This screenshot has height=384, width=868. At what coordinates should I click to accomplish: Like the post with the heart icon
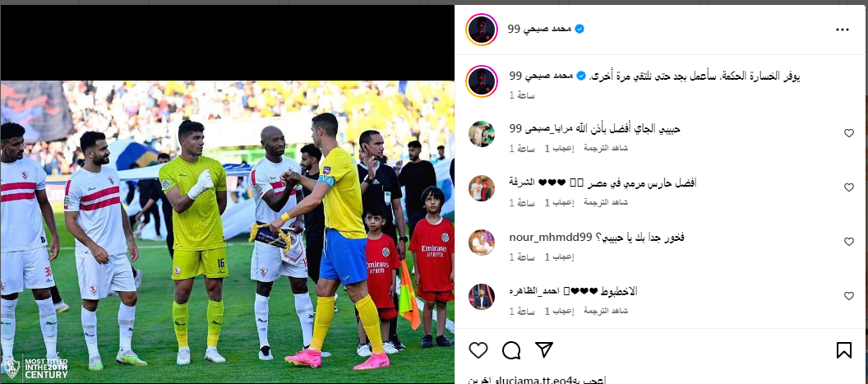click(x=478, y=350)
